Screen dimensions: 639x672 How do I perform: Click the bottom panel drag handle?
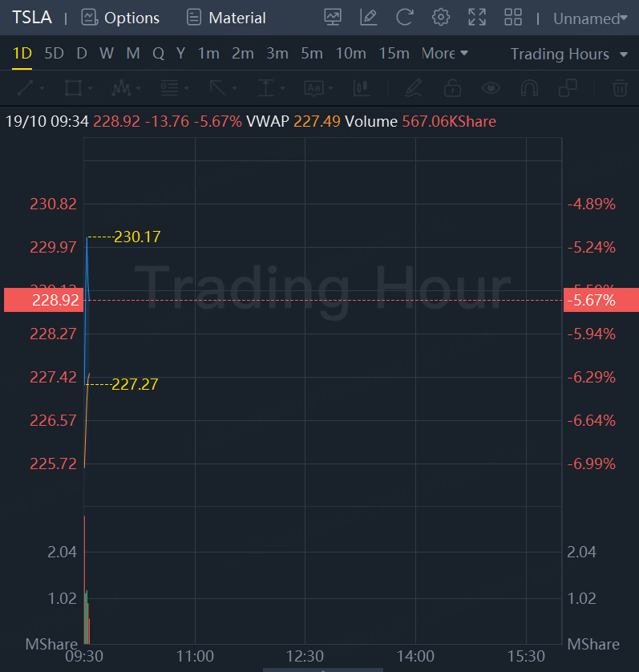coord(323,670)
